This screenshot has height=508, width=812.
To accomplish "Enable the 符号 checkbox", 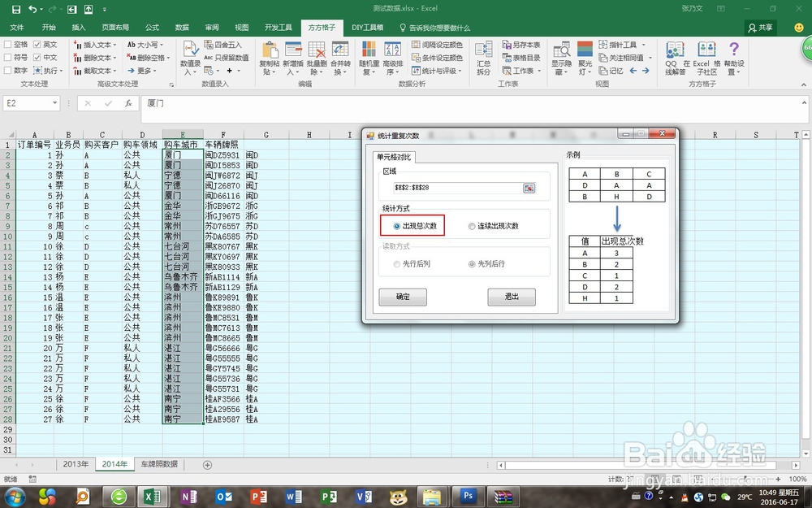I will pyautogui.click(x=8, y=58).
